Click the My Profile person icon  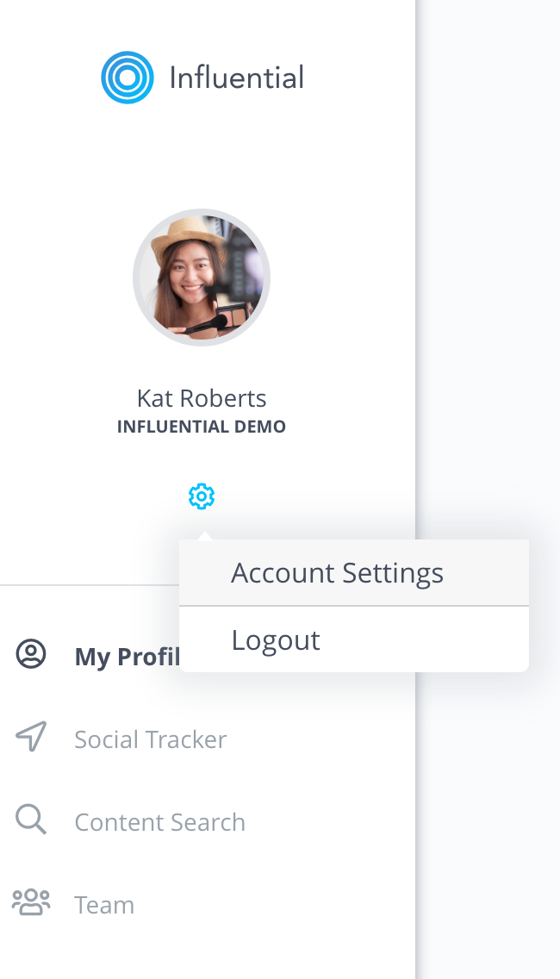coord(31,655)
